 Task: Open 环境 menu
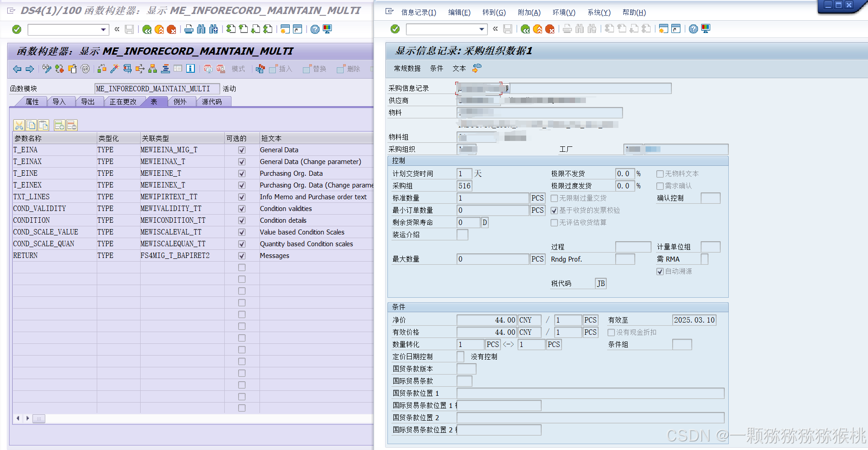click(x=564, y=13)
